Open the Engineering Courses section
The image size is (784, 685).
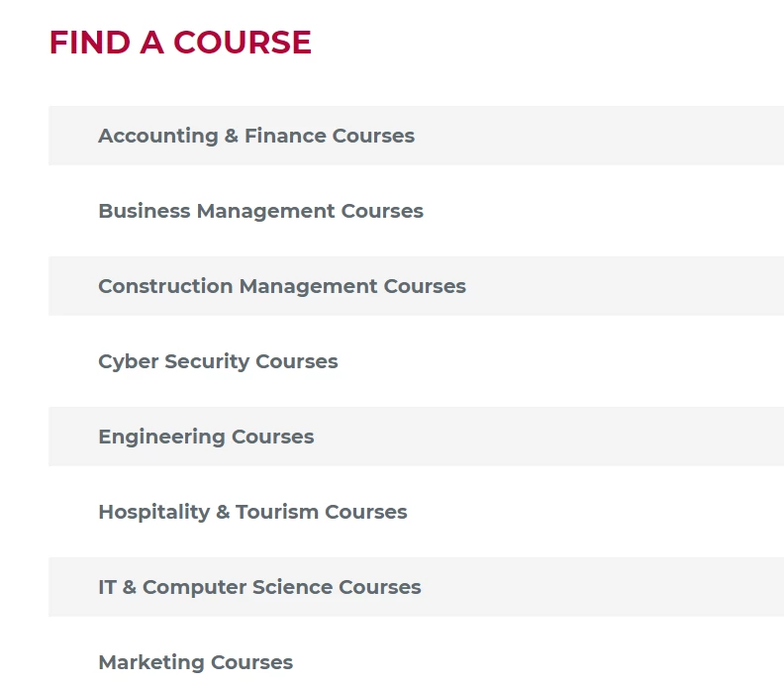coord(416,437)
